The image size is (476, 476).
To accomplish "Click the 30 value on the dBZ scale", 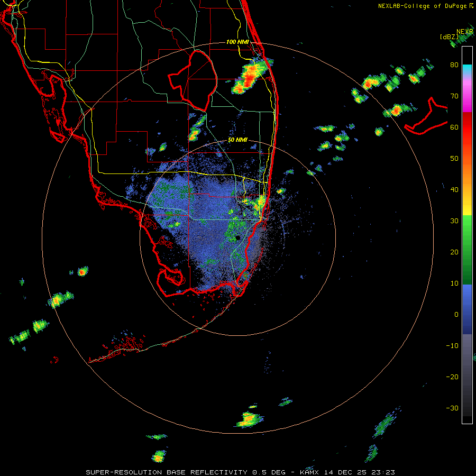I will (454, 221).
